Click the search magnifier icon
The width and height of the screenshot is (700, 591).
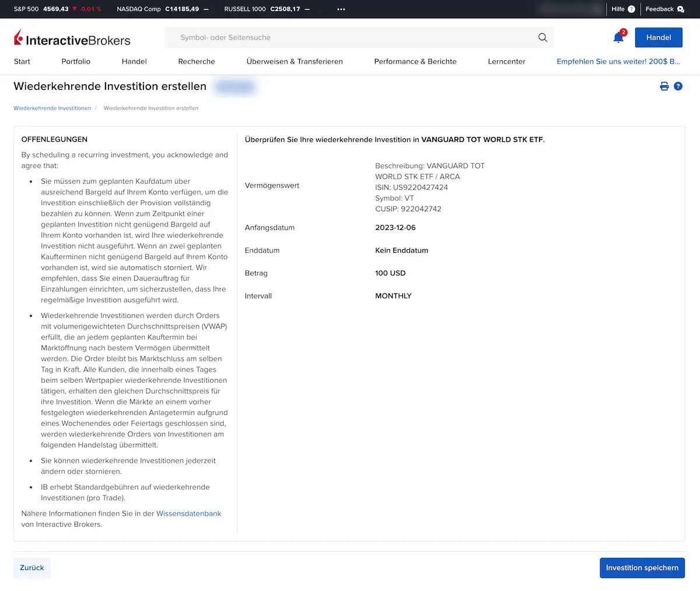[x=542, y=37]
